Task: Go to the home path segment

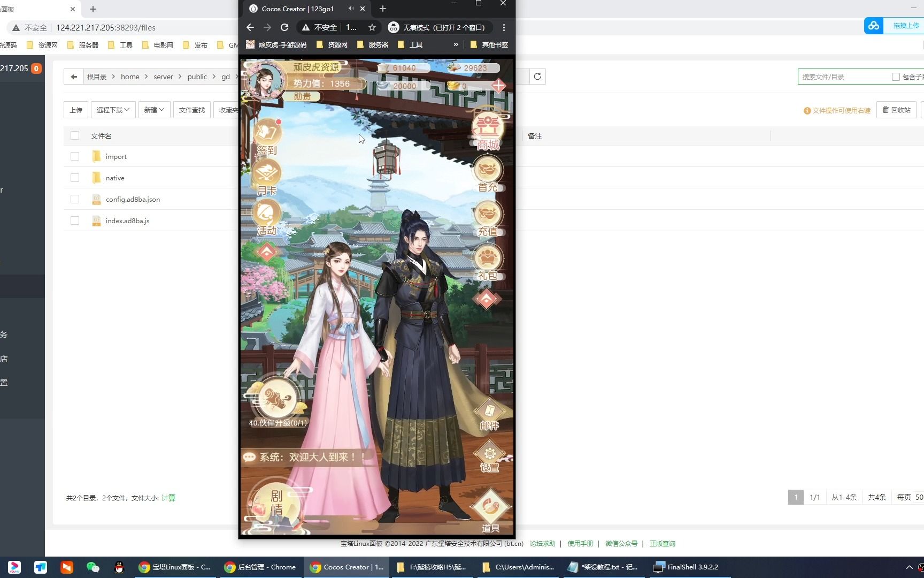Action: click(x=130, y=77)
